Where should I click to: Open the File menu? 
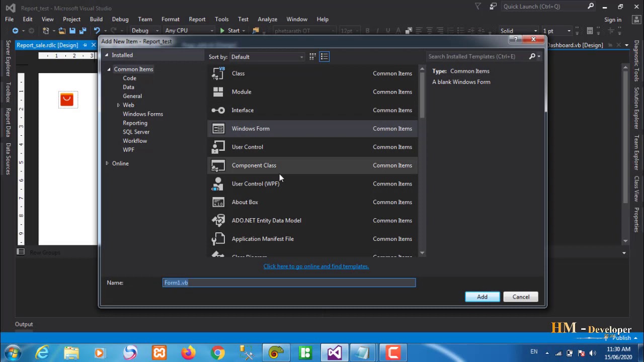(9, 19)
